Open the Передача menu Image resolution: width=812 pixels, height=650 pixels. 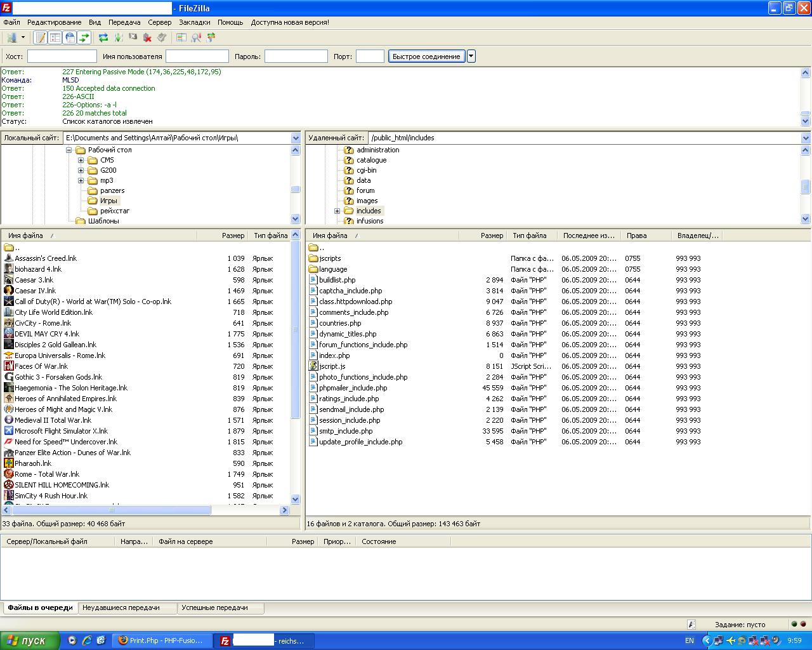[124, 22]
